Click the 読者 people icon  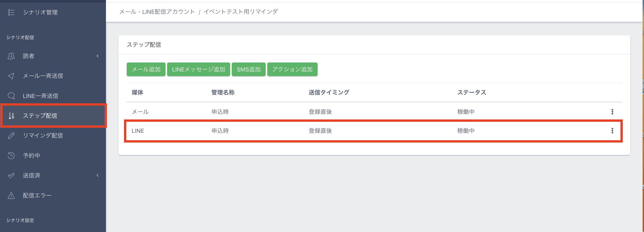point(11,56)
